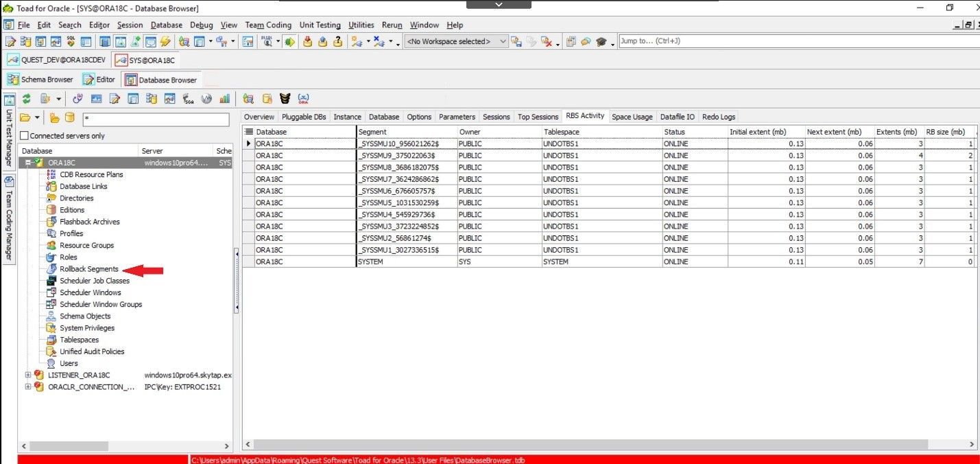Click the server filter input field
This screenshot has width=980, height=464.
tap(156, 119)
